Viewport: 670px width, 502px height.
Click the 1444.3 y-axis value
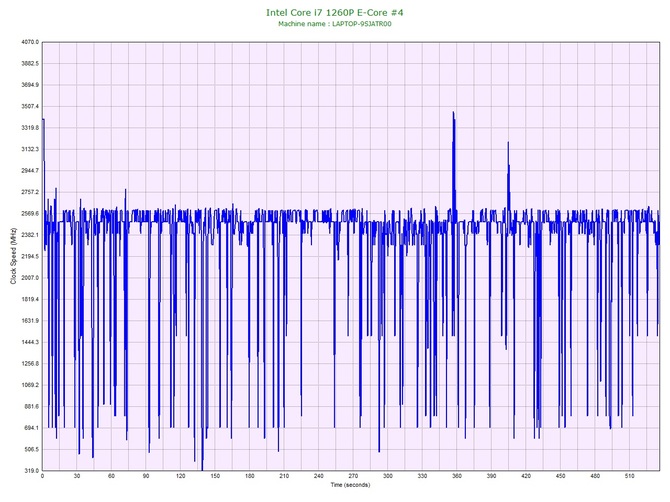(x=30, y=342)
